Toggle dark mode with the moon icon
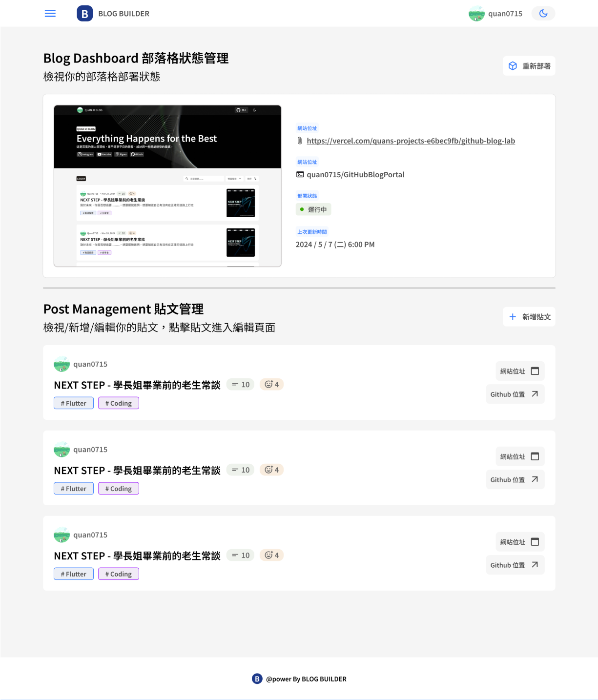 (x=543, y=13)
